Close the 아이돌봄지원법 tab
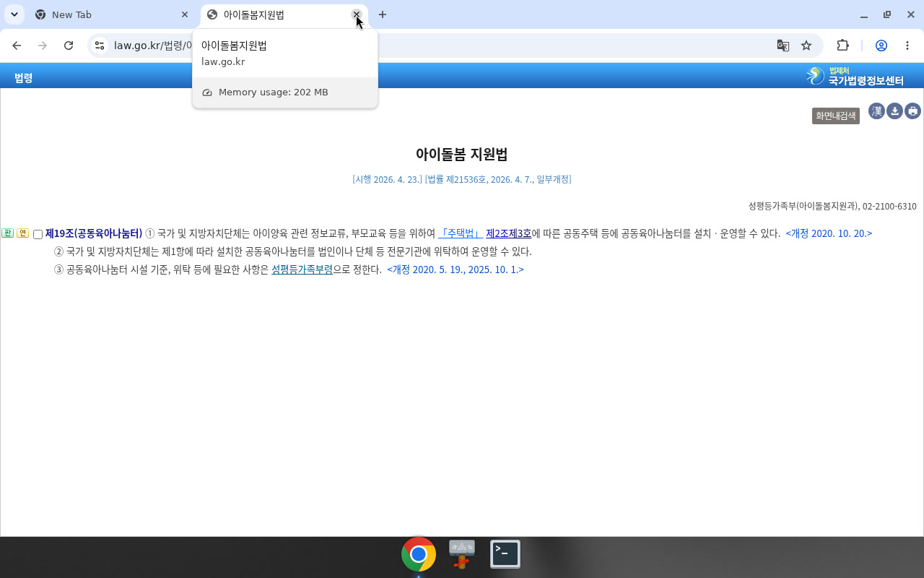This screenshot has width=924, height=578. [356, 14]
